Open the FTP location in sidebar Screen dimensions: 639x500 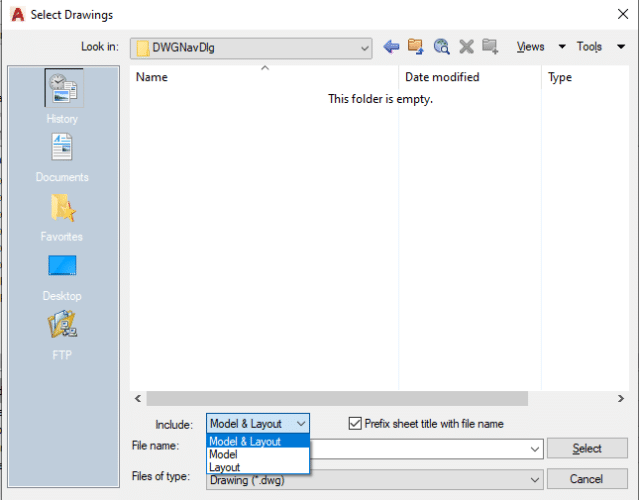(x=62, y=335)
